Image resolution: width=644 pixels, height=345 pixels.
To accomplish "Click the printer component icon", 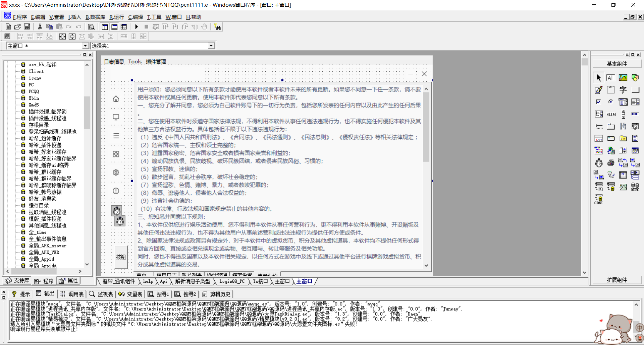I will (x=610, y=162).
